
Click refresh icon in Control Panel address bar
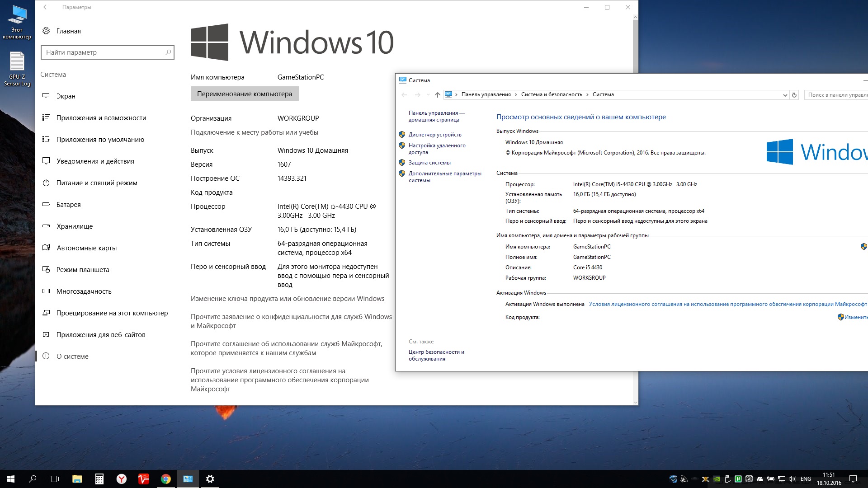coord(794,95)
